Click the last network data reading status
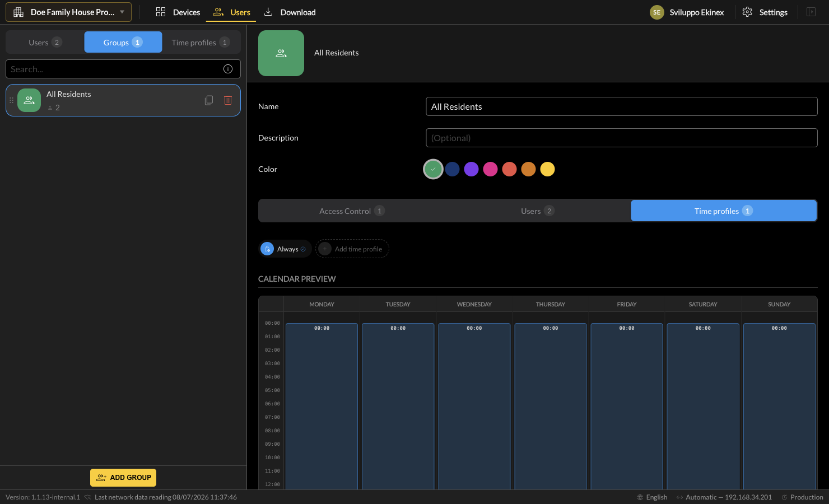This screenshot has width=829, height=504. tap(166, 497)
